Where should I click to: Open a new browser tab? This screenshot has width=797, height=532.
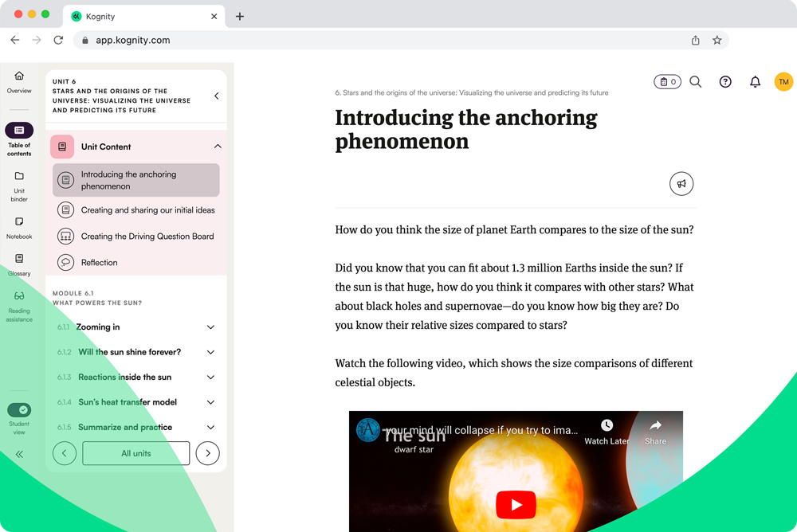240,16
